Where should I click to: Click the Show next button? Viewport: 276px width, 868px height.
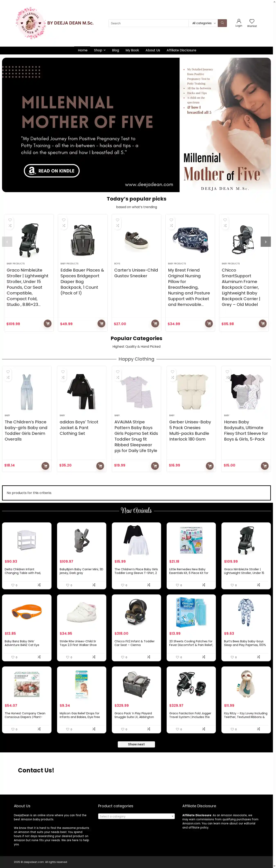click(136, 744)
